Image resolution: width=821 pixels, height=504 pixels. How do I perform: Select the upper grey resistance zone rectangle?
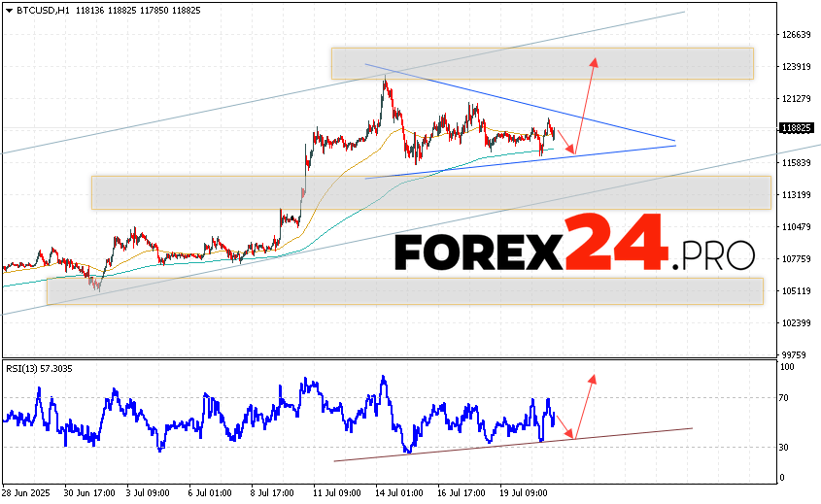point(541,63)
